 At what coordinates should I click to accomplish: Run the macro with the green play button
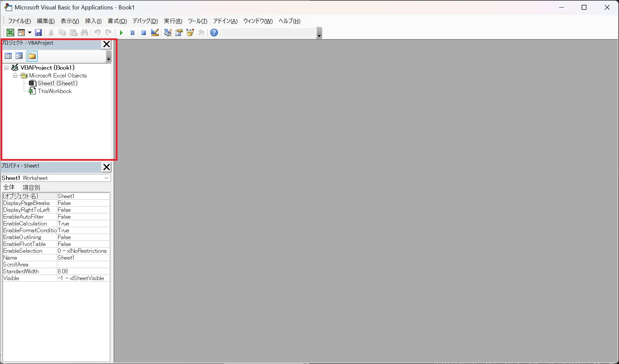point(121,33)
